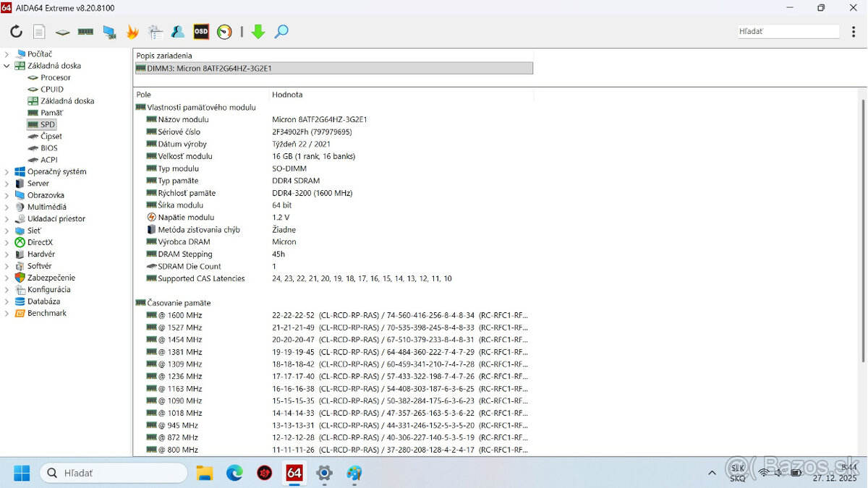Click the Hľadať search field in toolbar
The image size is (868, 488).
tap(787, 32)
